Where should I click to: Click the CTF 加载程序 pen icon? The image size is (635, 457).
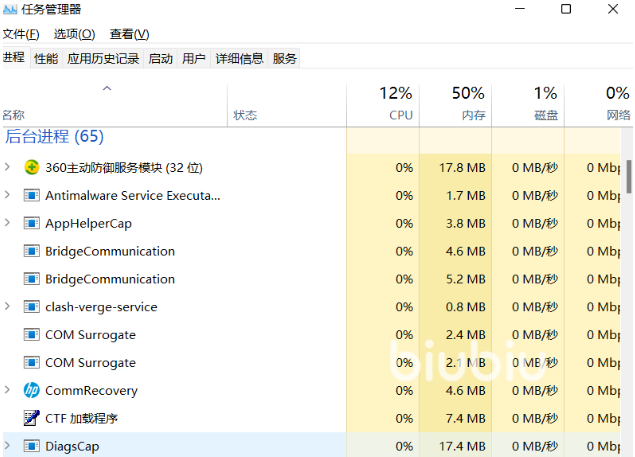pos(31,419)
